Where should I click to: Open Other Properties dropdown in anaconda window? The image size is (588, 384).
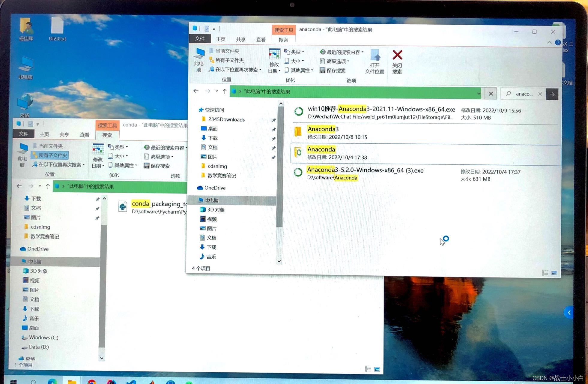299,70
